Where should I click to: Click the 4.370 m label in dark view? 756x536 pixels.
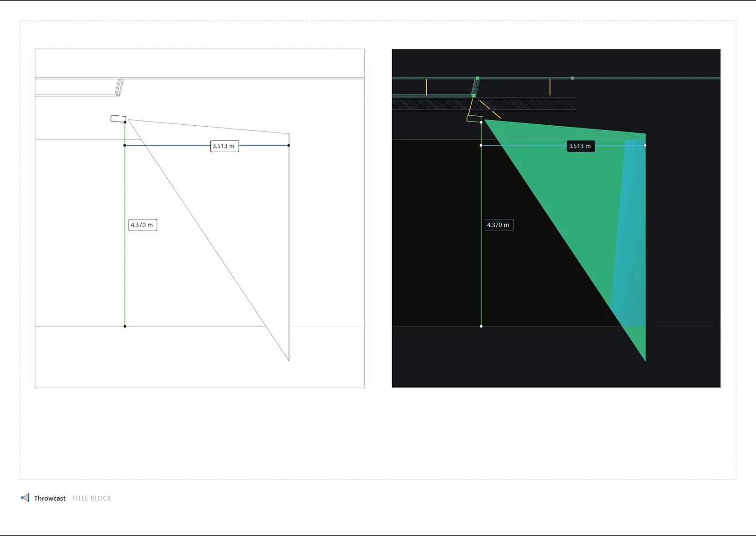click(x=499, y=225)
